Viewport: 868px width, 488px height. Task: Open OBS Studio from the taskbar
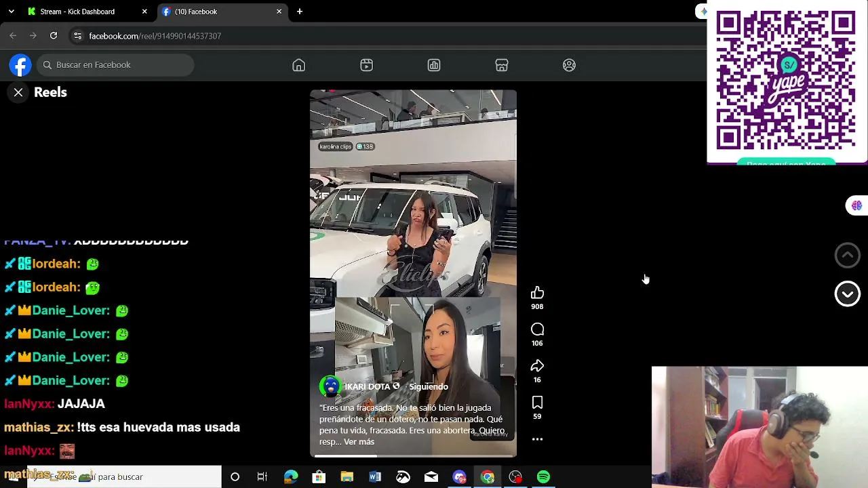click(x=515, y=477)
